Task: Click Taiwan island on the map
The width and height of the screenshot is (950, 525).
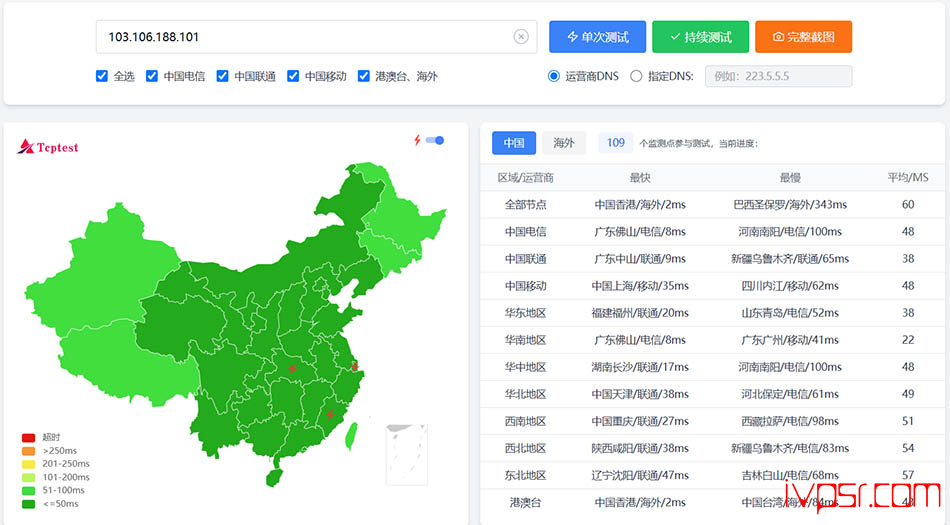Action: pyautogui.click(x=351, y=436)
